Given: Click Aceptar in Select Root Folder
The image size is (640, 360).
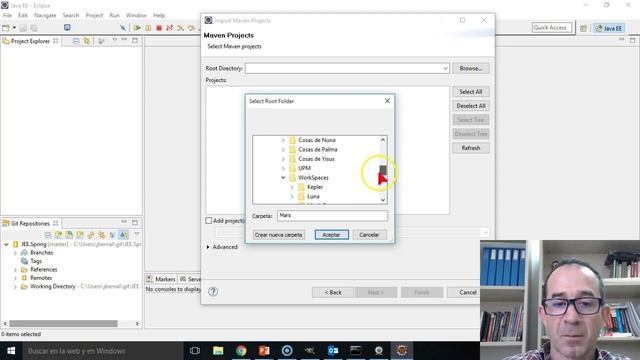Looking at the screenshot, I should point(331,235).
